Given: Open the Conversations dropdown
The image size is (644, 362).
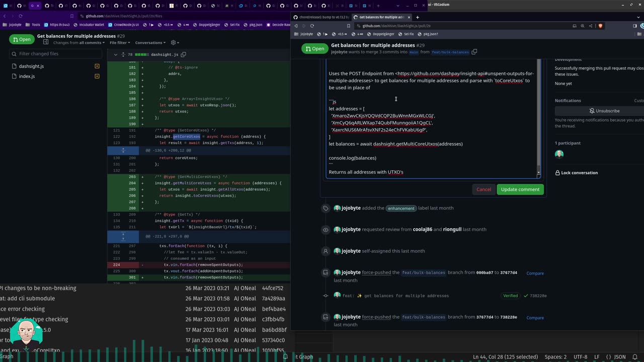Looking at the screenshot, I should tap(150, 43).
